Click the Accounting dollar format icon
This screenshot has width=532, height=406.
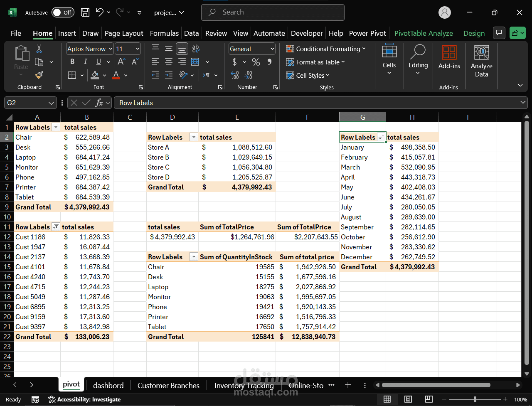coord(234,62)
